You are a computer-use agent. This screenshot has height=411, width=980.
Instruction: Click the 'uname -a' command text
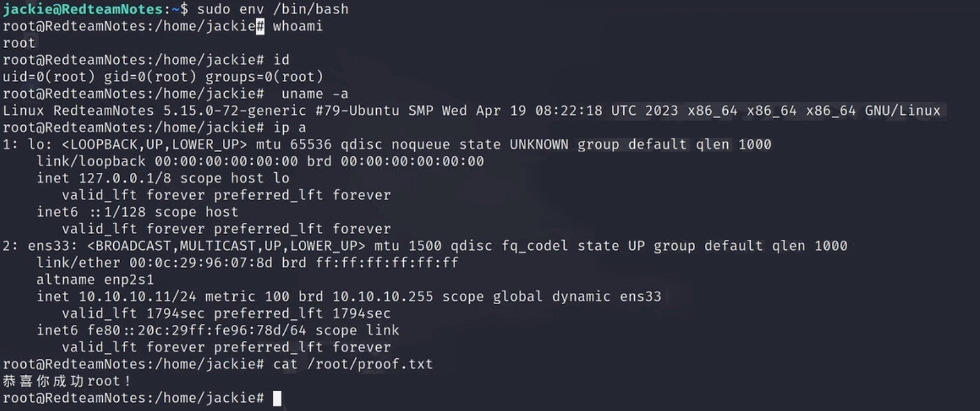(x=315, y=94)
